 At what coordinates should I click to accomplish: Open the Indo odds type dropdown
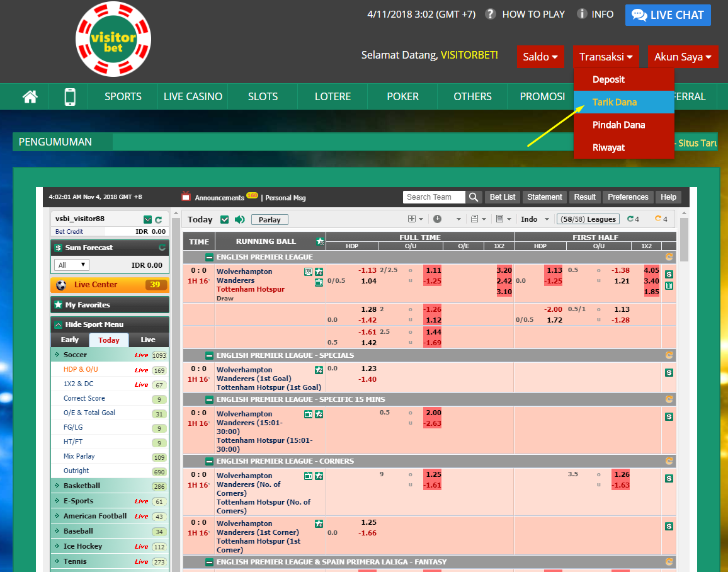(535, 219)
